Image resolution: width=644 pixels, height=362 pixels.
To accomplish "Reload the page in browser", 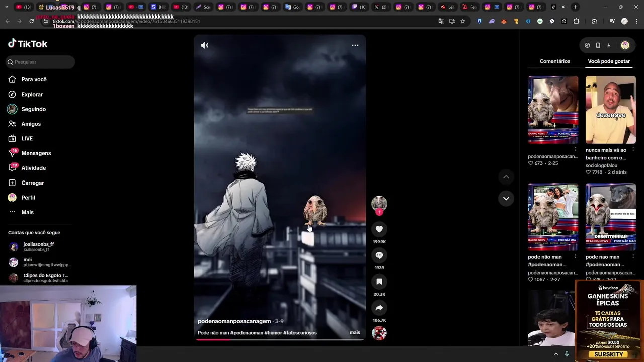I will [31, 21].
